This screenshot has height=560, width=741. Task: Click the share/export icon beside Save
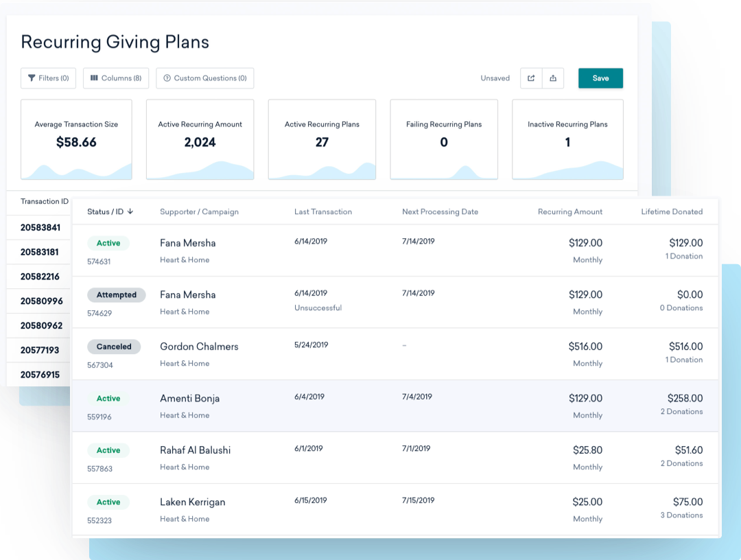(x=531, y=78)
